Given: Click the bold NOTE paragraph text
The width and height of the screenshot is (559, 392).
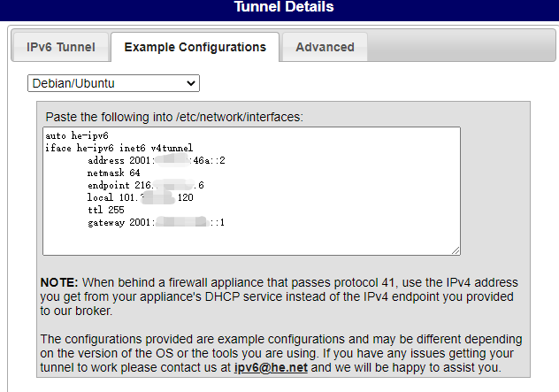Looking at the screenshot, I should click(x=279, y=296).
